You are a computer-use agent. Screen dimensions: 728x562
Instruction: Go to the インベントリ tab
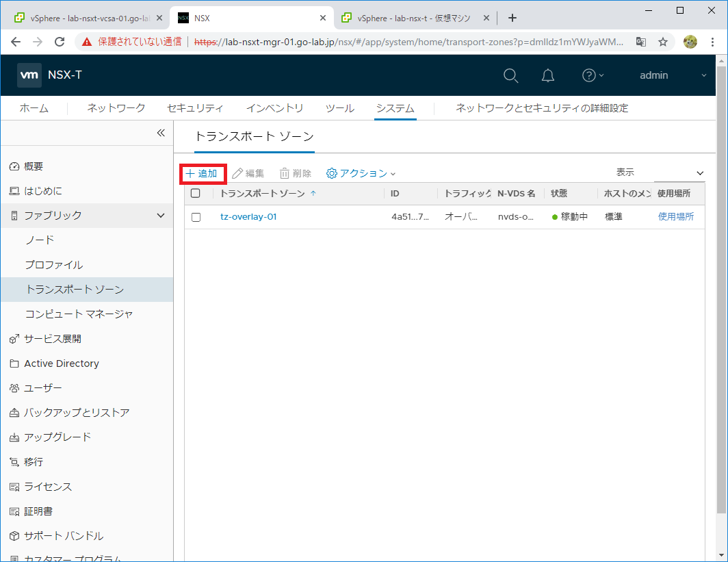[x=274, y=108]
